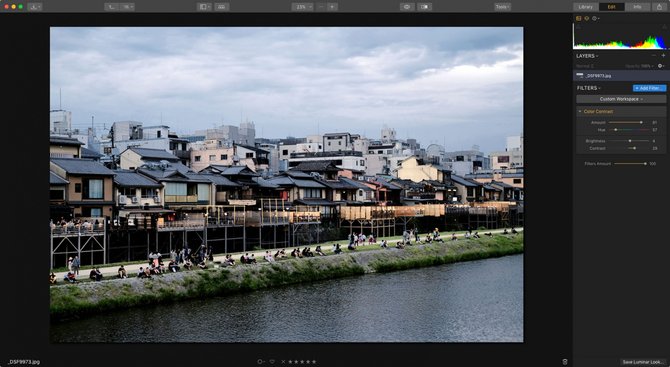The width and height of the screenshot is (670, 367).
Task: Switch to the Info tab
Action: tap(637, 7)
